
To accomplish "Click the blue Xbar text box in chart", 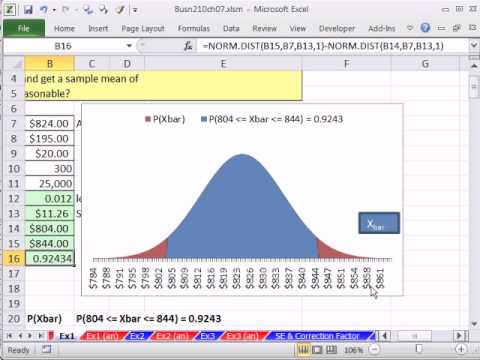I will pyautogui.click(x=379, y=223).
